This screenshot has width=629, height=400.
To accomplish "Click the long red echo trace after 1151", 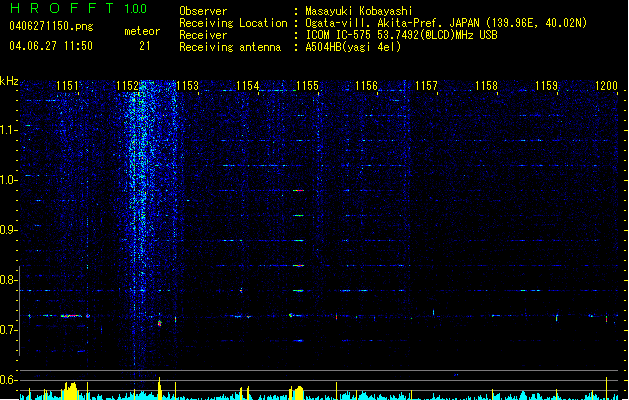I will [71, 316].
